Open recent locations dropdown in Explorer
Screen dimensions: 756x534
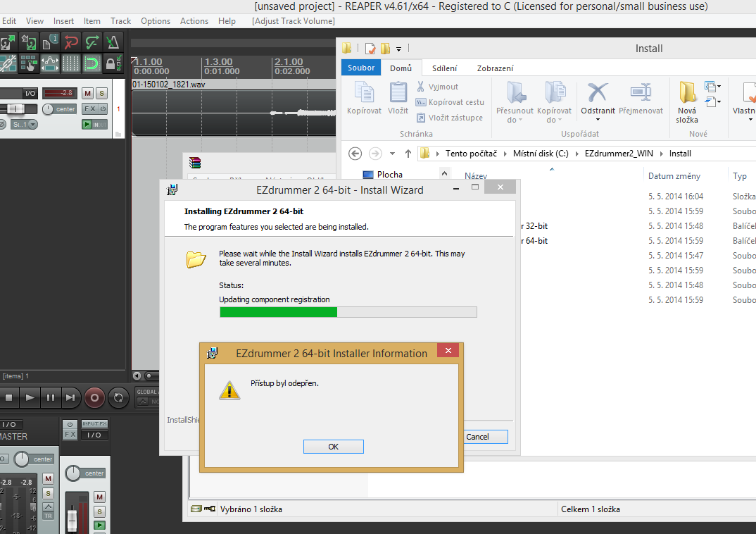pyautogui.click(x=393, y=154)
